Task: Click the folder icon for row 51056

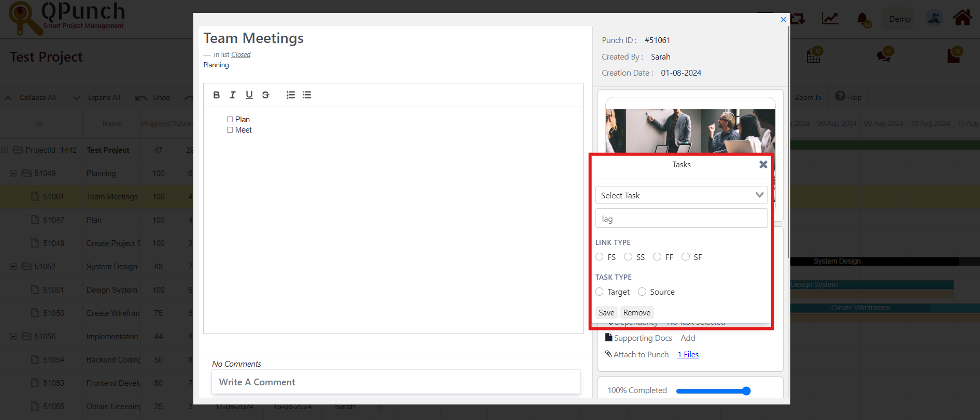Action: (26, 336)
